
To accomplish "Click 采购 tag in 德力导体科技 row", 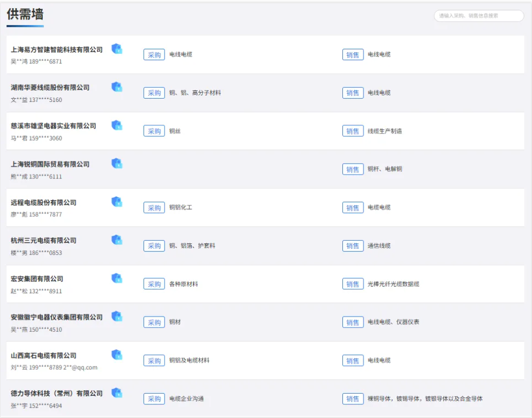I will 154,399.
